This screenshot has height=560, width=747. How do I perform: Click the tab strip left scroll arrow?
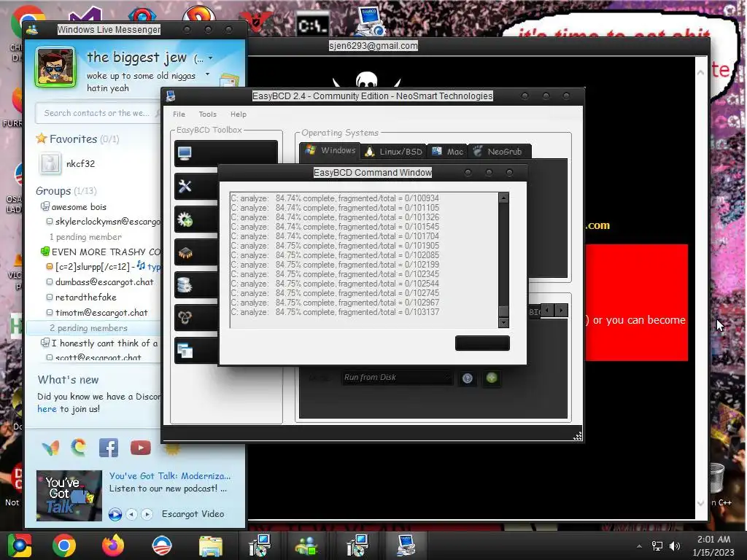(547, 311)
